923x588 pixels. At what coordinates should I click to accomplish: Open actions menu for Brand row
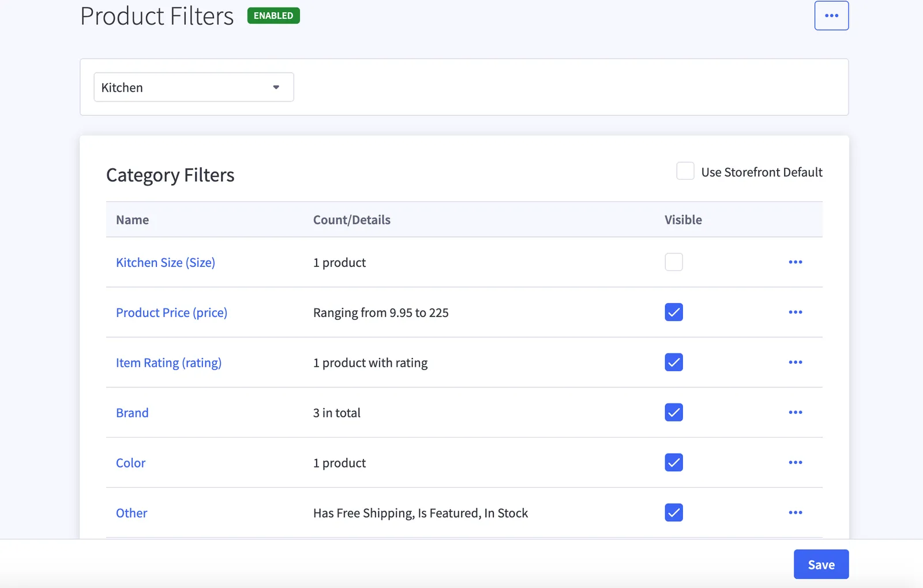[x=796, y=413]
